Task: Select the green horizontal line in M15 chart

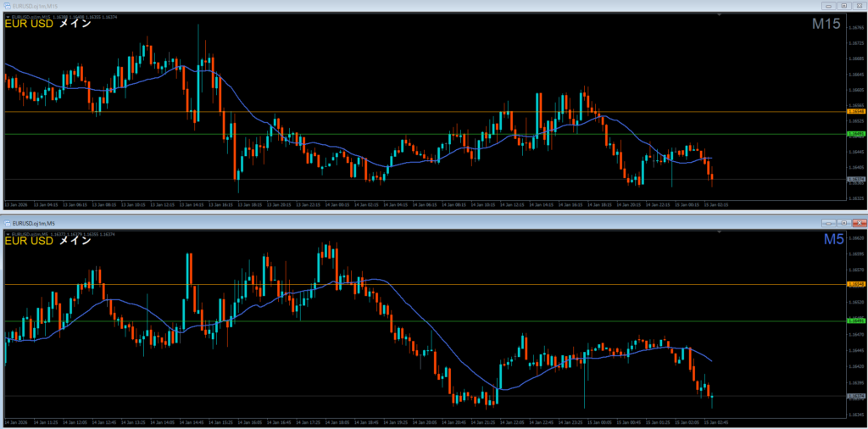Action: click(426, 134)
